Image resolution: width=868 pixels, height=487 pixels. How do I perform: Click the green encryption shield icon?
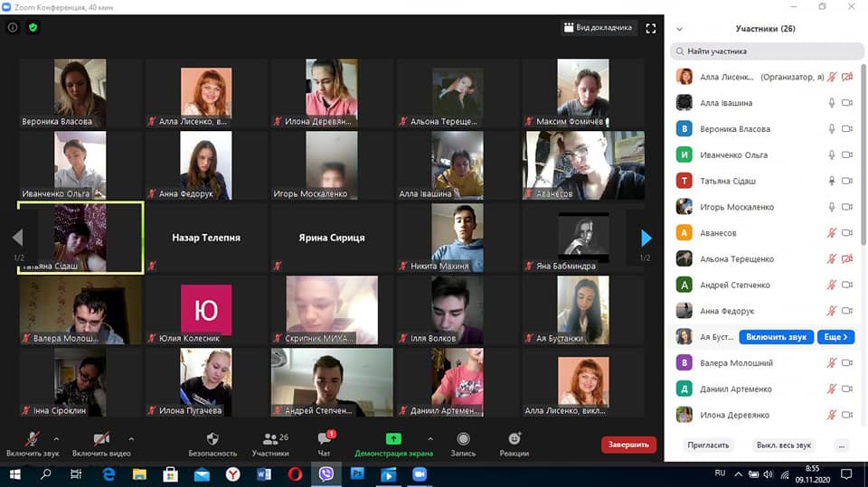click(33, 27)
